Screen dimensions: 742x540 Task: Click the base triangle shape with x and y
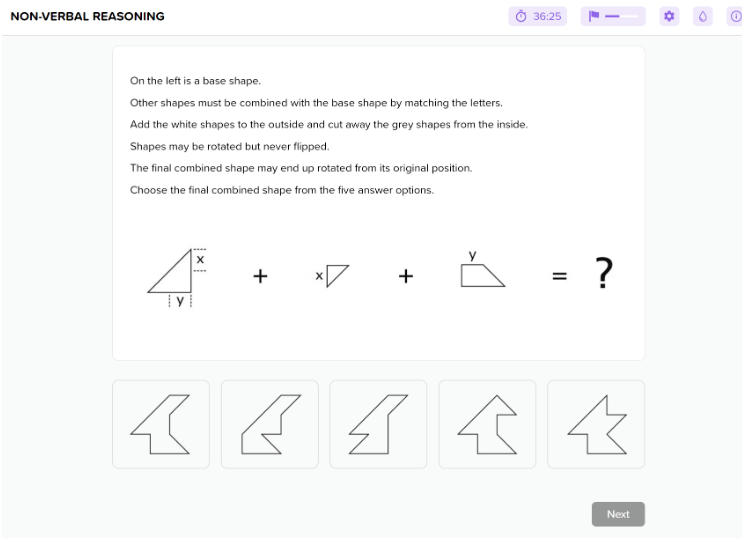click(x=177, y=277)
